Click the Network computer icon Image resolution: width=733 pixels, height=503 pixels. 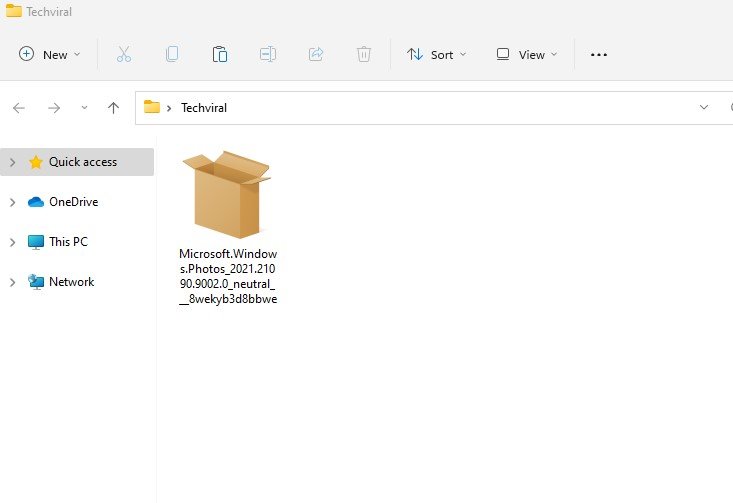(x=36, y=282)
